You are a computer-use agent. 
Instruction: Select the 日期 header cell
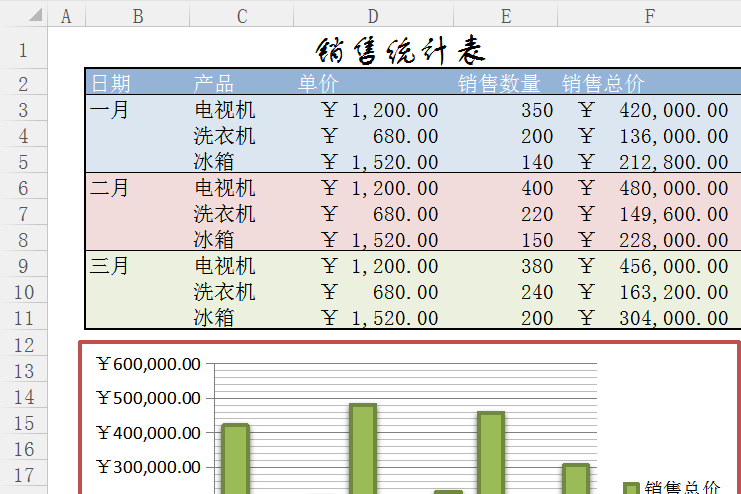coord(111,83)
